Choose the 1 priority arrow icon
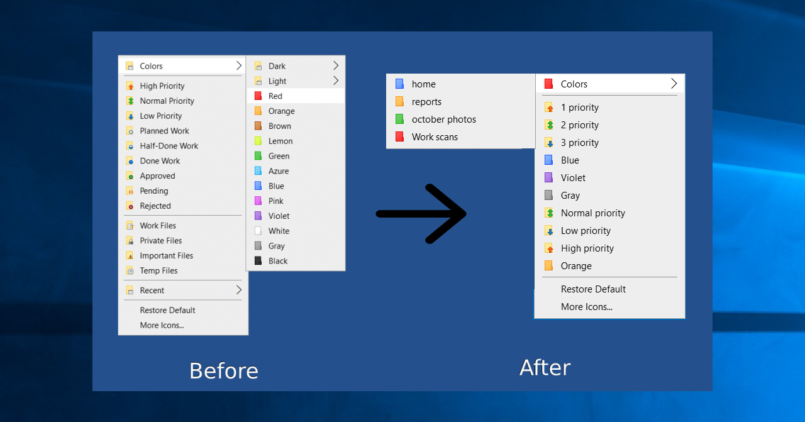Screen dimensions: 805x422 tap(548, 107)
